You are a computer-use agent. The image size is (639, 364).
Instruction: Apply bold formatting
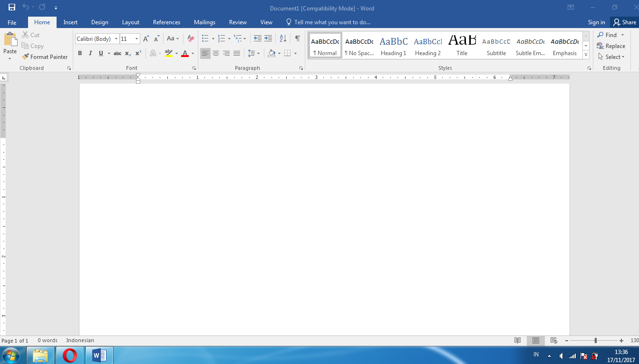pyautogui.click(x=80, y=53)
